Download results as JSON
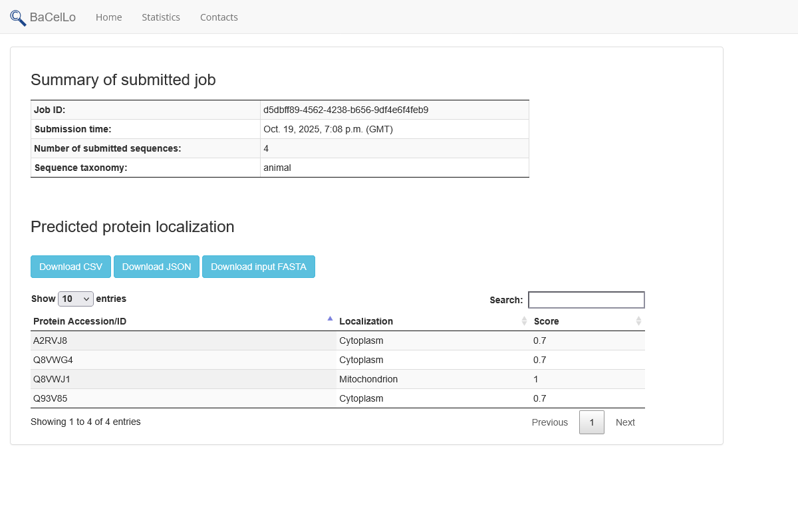 pyautogui.click(x=156, y=266)
